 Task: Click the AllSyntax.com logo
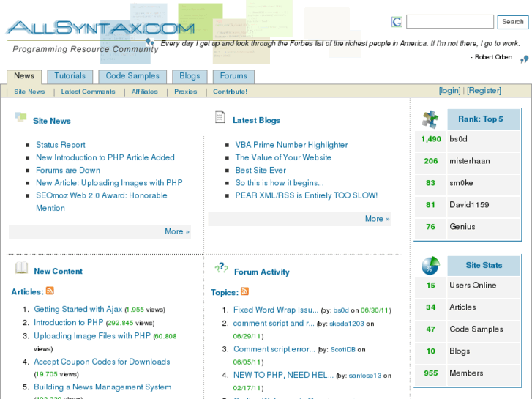[x=100, y=28]
